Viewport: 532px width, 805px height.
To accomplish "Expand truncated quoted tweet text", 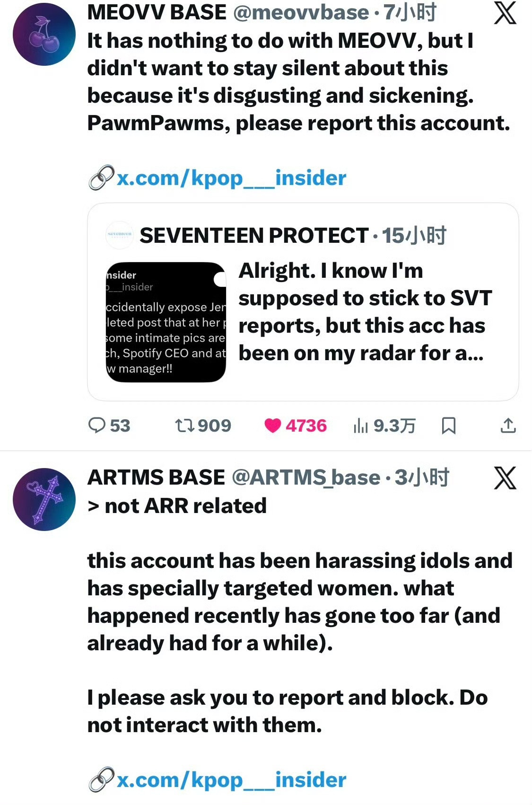I will [x=365, y=312].
